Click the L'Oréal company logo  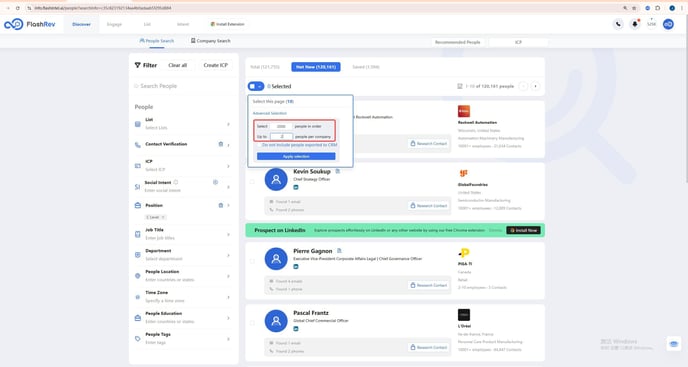pyautogui.click(x=464, y=315)
